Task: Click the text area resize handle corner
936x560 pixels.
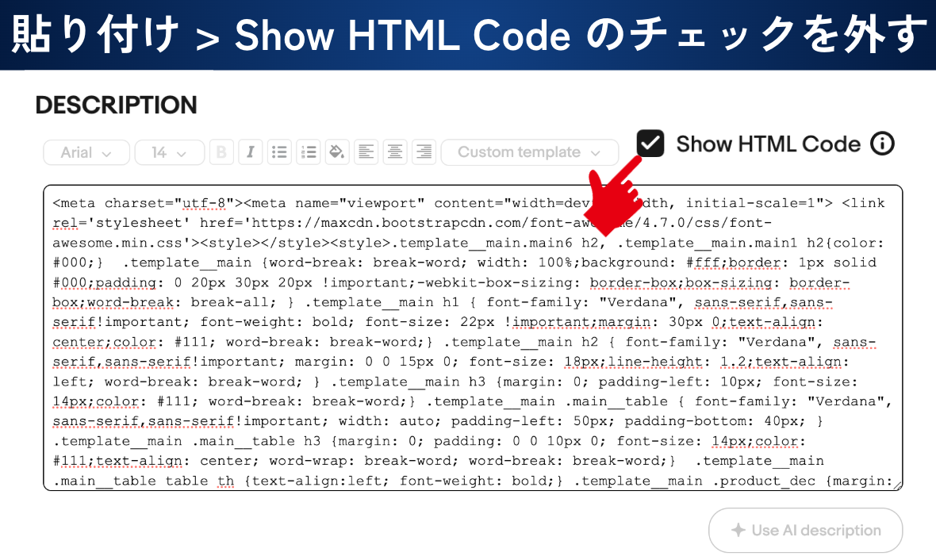Action: (x=897, y=485)
